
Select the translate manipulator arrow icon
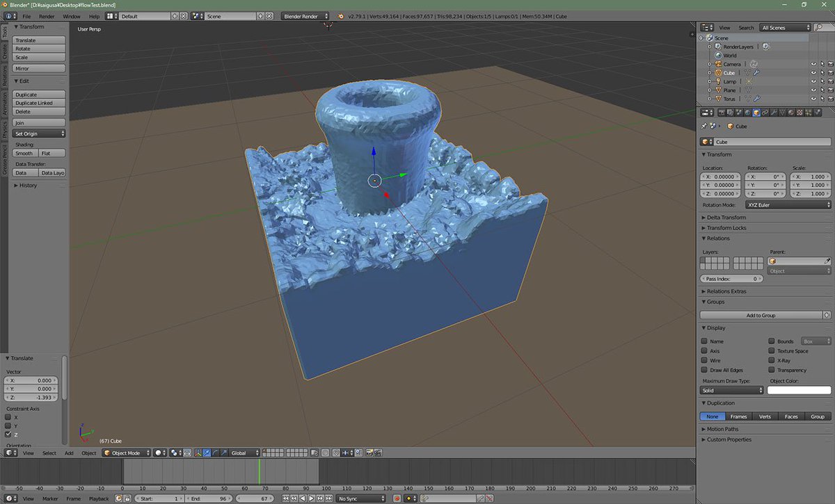207,453
